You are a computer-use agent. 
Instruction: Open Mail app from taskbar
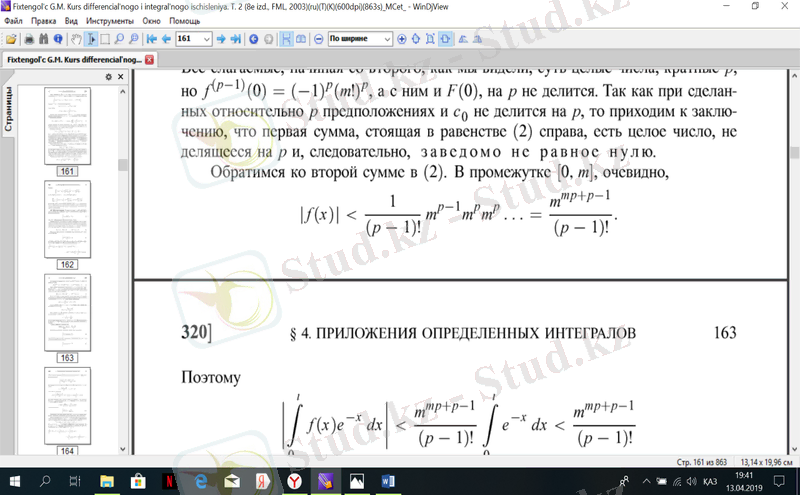[232, 481]
